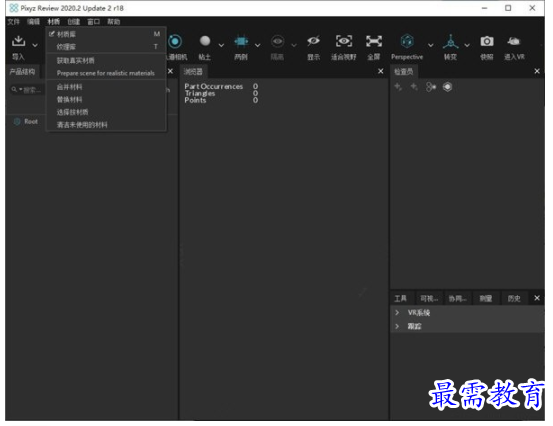
Task: Close the lower-right tools panel
Action: (537, 298)
